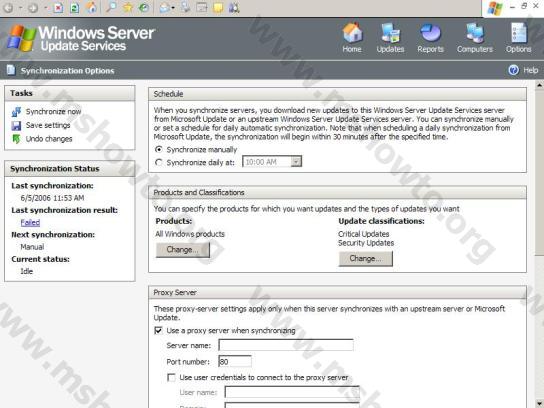
Task: Click the browser Back arrow button
Action: 8,8
